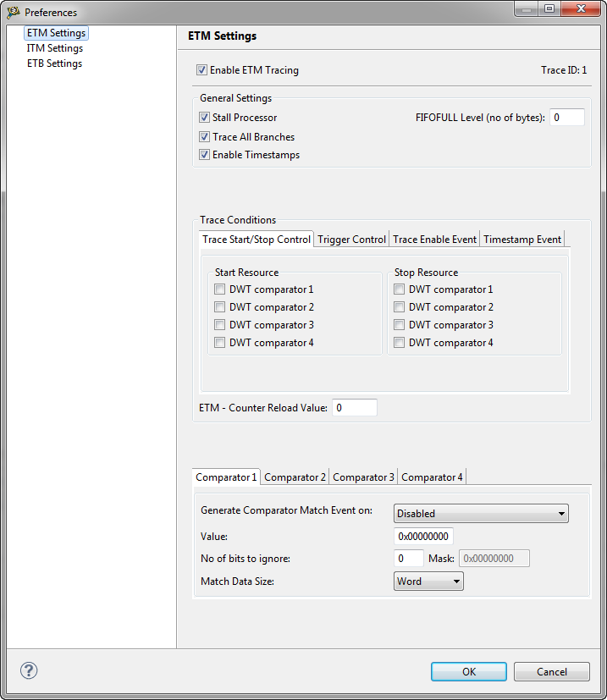Uncheck the Stall Processor option

coord(205,118)
